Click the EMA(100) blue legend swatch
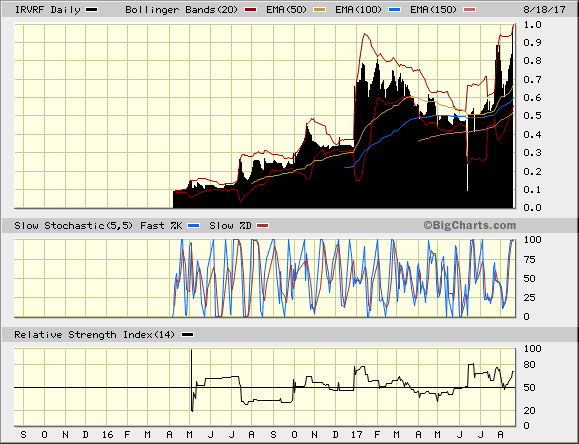 (395, 10)
